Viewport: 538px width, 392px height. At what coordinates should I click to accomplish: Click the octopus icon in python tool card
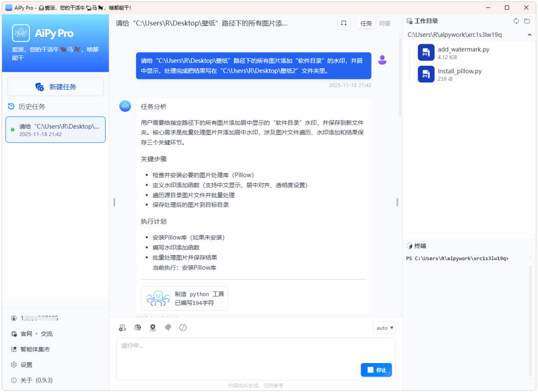[158, 298]
